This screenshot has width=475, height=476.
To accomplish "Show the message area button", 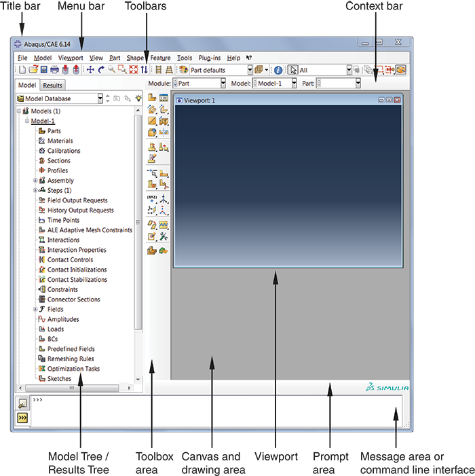I will [x=22, y=404].
